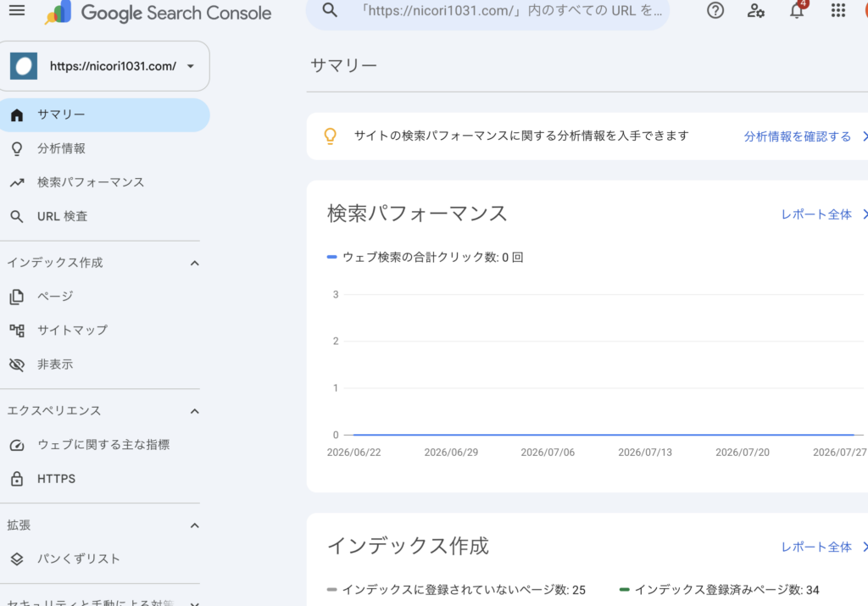Open レポート全体 for 検索パフォーマンス
The image size is (868, 606).
pos(816,214)
